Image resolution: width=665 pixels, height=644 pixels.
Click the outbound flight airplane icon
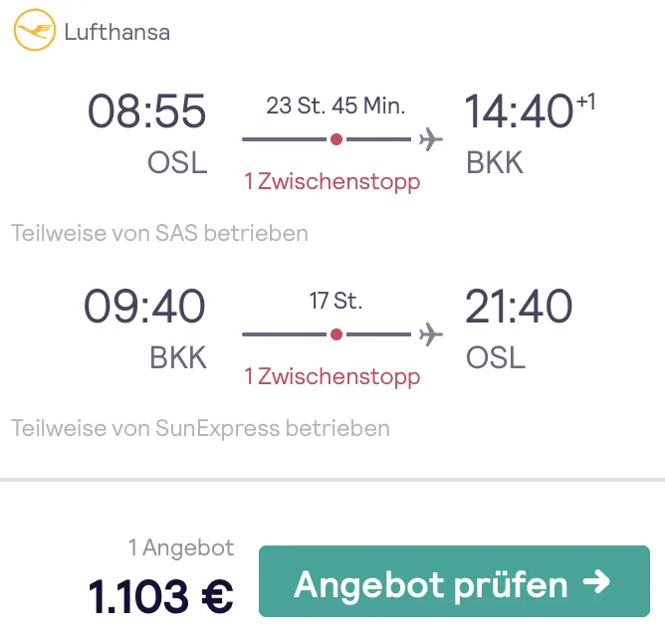430,139
